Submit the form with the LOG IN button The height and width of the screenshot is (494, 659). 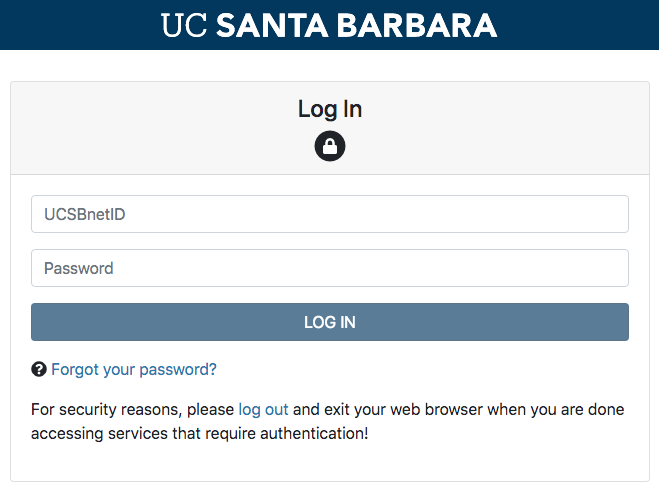330,322
